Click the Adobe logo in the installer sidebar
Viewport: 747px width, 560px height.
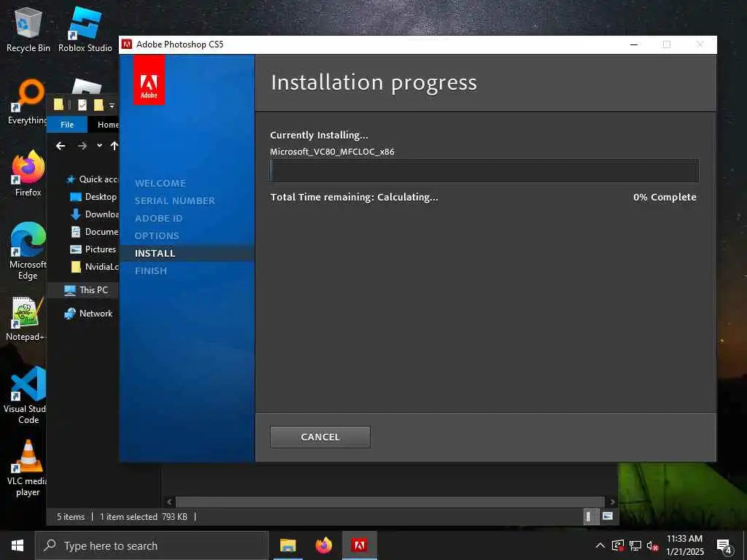(x=149, y=79)
